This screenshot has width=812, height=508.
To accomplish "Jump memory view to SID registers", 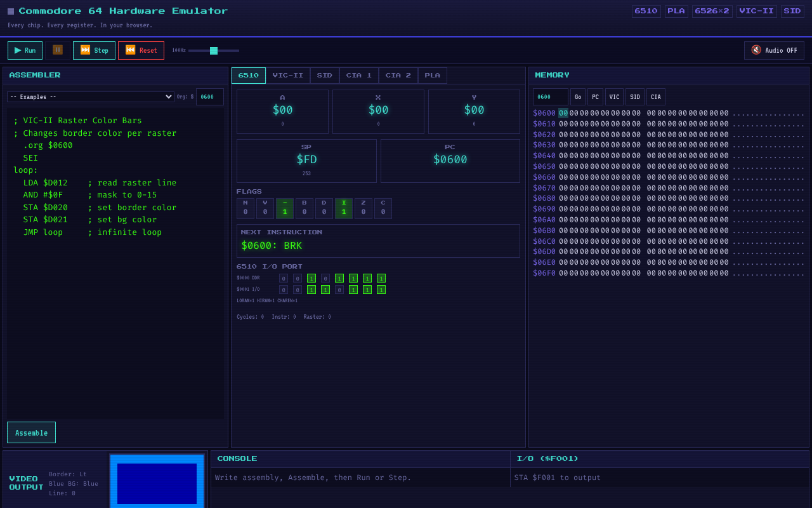I will tap(635, 97).
